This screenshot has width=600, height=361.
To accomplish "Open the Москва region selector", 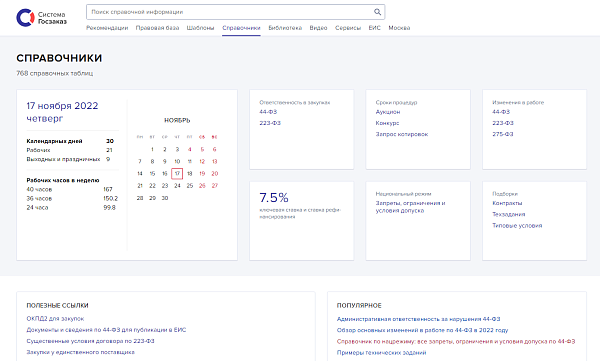I will pyautogui.click(x=399, y=28).
